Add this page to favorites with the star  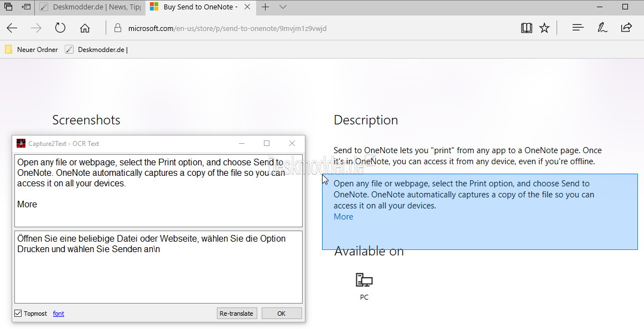click(544, 28)
